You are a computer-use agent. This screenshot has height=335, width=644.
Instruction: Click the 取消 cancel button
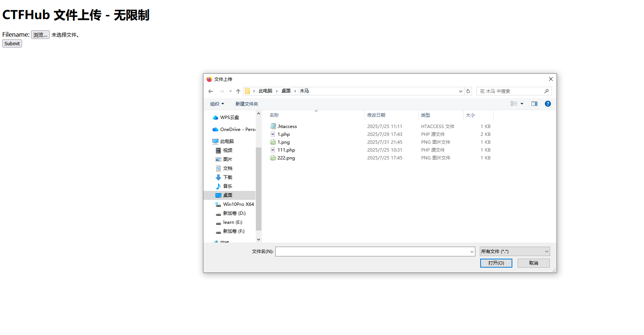click(533, 263)
